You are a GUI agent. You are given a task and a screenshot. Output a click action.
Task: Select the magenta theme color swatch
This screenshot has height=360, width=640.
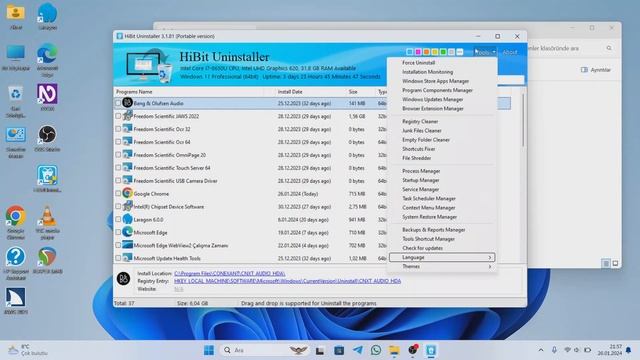418,52
